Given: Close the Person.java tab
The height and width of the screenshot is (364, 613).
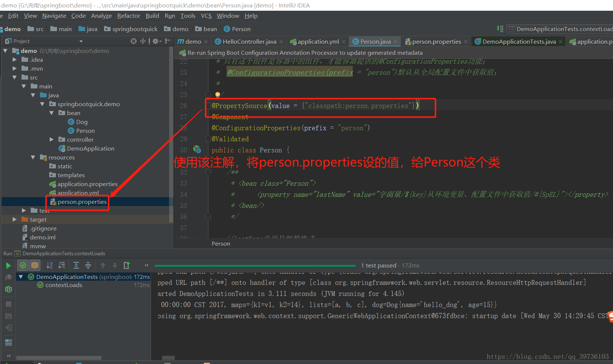Looking at the screenshot, I should click(395, 42).
